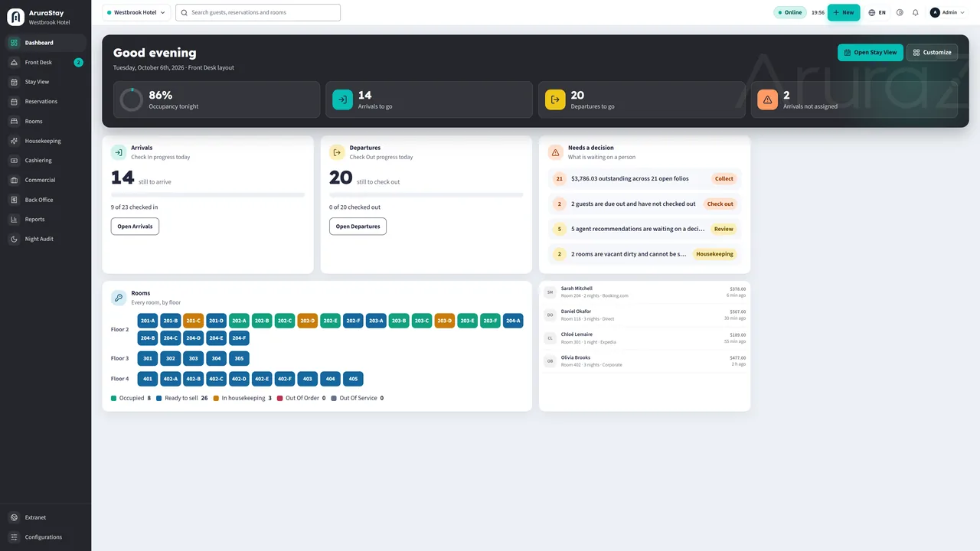Viewport: 980px width, 551px height.
Task: Open the EN language selector
Action: point(877,12)
